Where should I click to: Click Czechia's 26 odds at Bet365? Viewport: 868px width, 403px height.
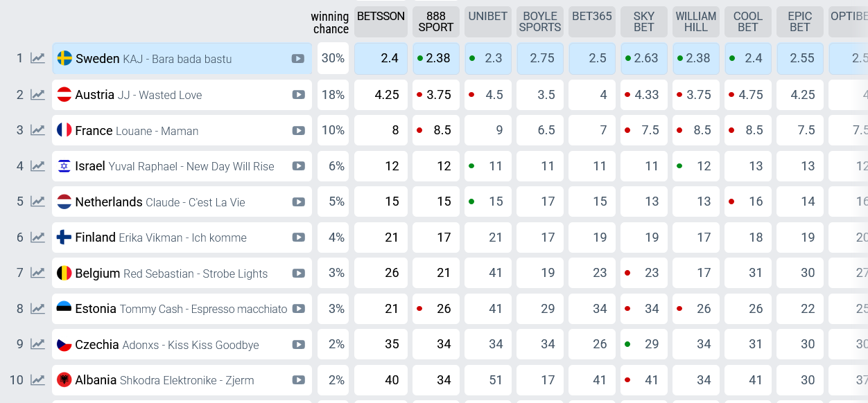(x=592, y=344)
